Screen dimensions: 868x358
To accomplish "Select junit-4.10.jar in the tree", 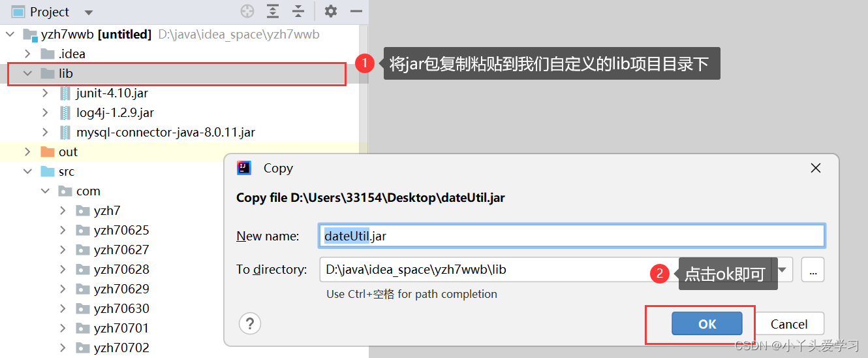I will click(x=112, y=93).
